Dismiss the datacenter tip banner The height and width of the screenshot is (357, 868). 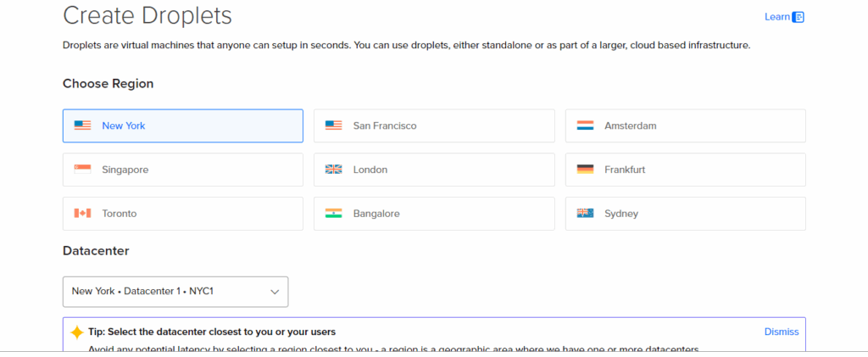pos(781,332)
